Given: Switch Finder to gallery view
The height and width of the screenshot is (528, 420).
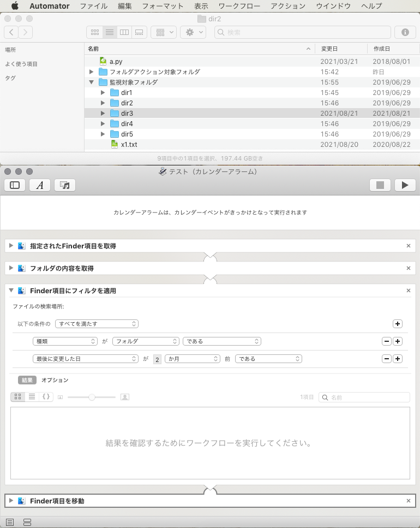Looking at the screenshot, I should 139,32.
